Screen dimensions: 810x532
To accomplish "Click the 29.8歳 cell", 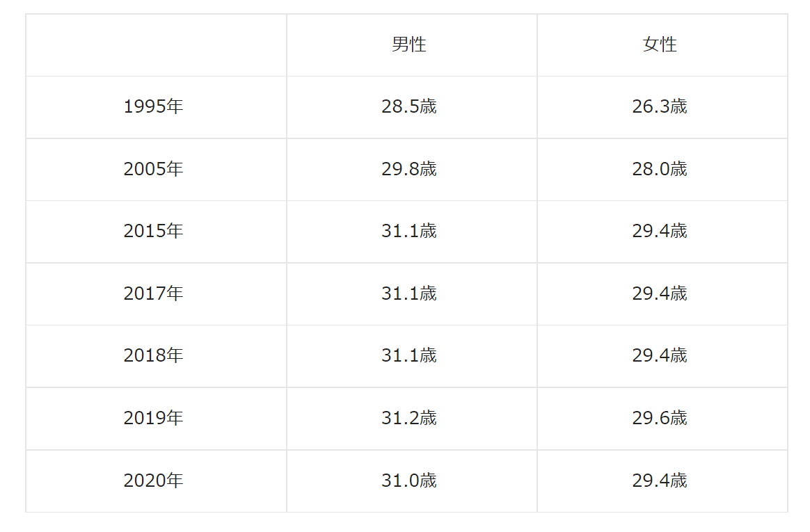I will tap(408, 169).
